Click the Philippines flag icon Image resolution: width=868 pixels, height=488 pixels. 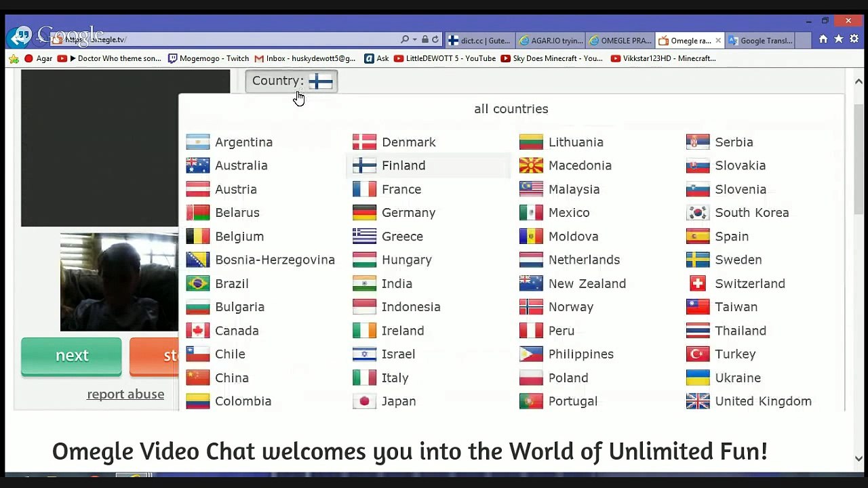(531, 354)
